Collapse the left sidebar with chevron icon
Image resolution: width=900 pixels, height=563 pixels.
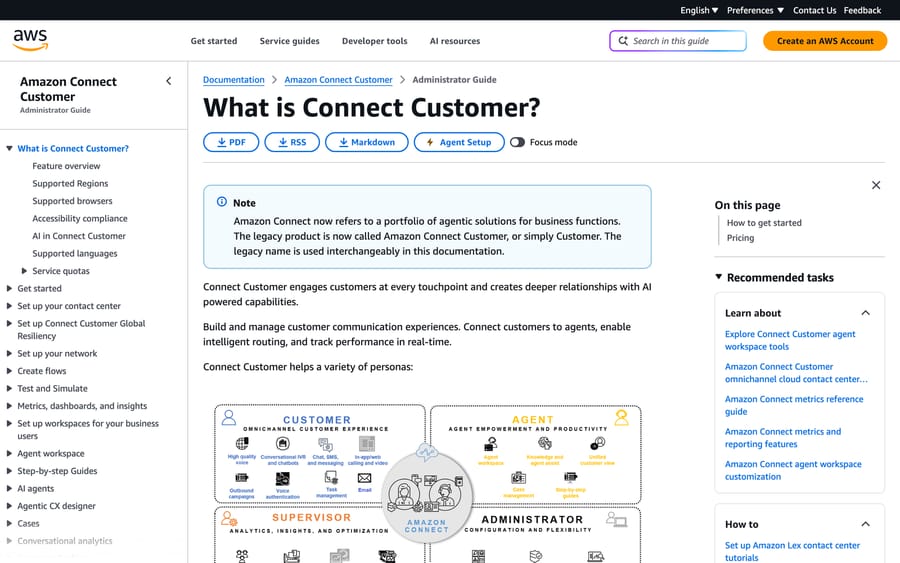click(169, 81)
